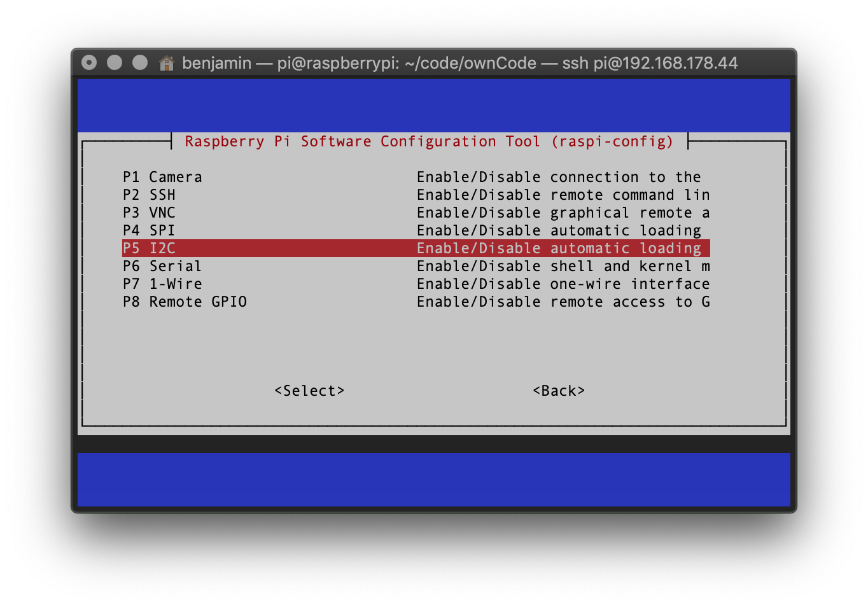
Task: Click 'Enable/Disable shell and kernel m' description
Action: coord(563,266)
